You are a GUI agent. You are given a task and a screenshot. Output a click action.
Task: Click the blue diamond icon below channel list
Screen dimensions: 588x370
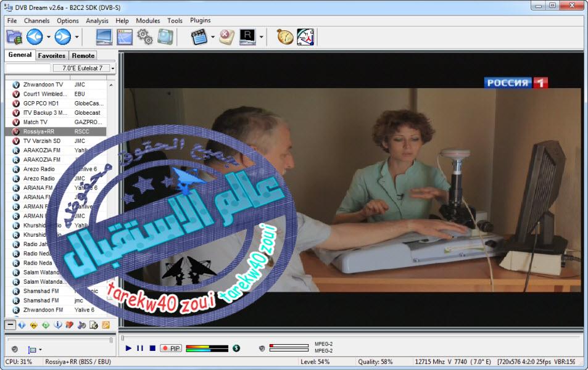tap(22, 325)
